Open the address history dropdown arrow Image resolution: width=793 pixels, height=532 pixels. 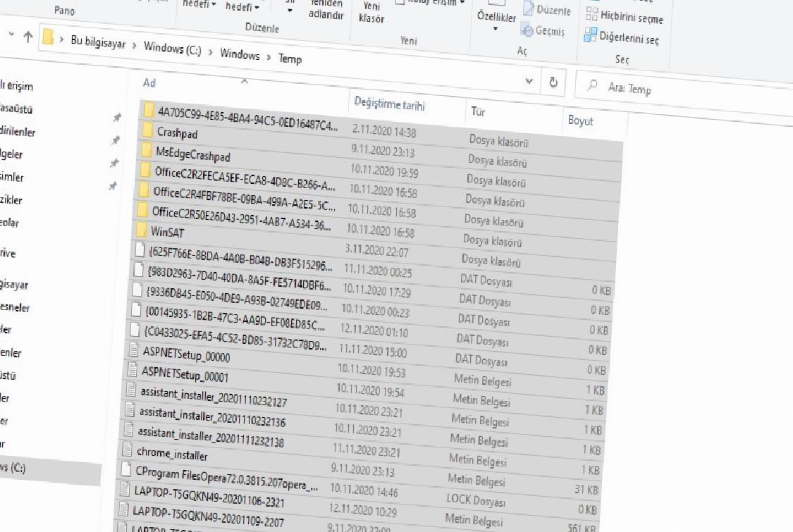pyautogui.click(x=529, y=80)
